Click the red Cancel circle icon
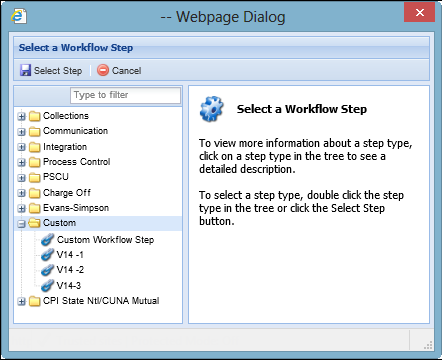 pos(103,70)
